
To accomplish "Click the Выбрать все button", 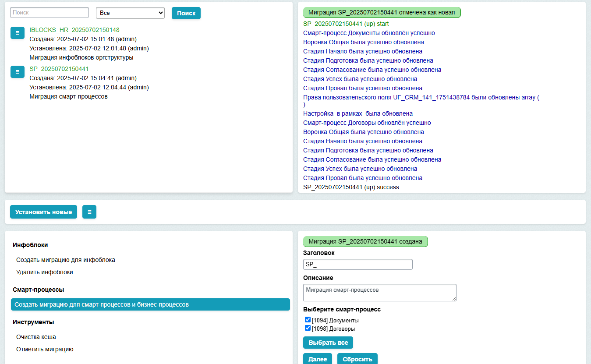I will [x=328, y=343].
